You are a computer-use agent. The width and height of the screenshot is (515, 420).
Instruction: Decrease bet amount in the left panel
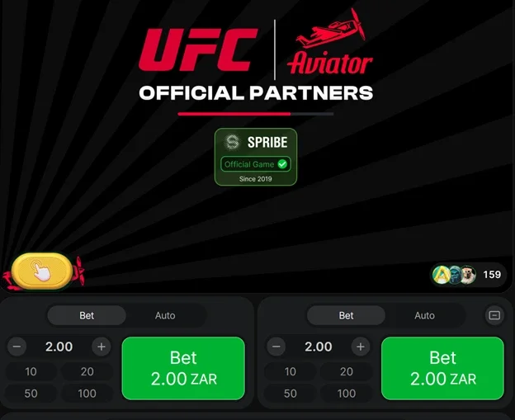click(x=18, y=347)
